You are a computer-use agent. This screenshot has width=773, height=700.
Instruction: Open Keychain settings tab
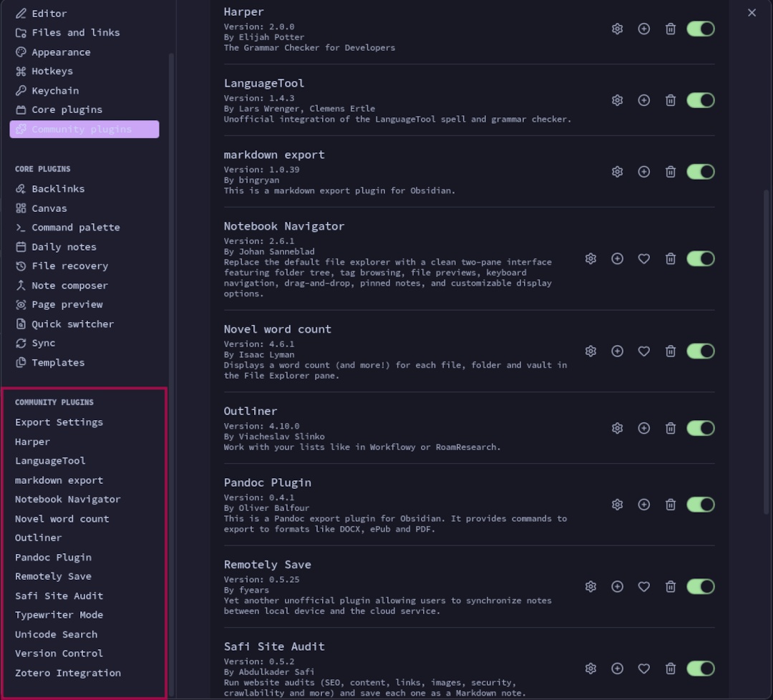(84, 91)
